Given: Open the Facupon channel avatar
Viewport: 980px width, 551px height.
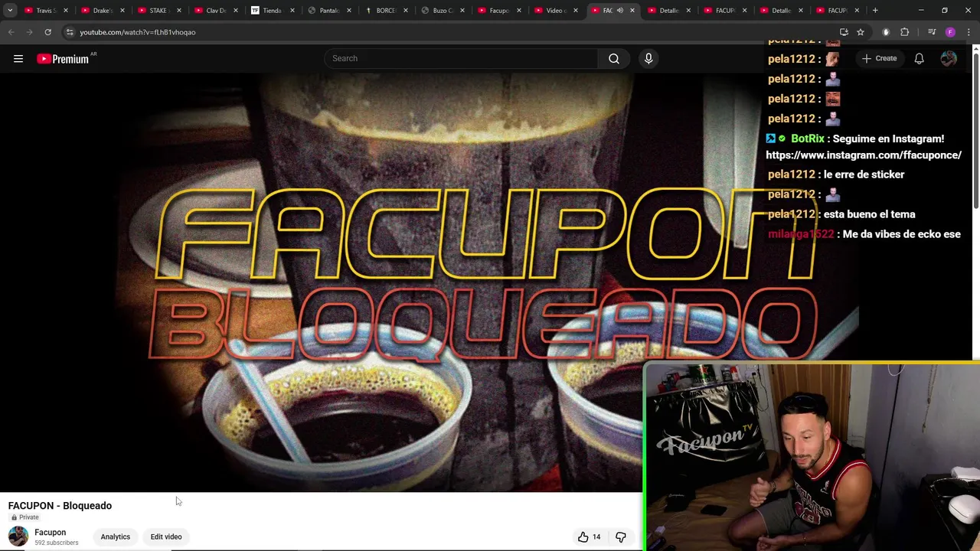Looking at the screenshot, I should (18, 536).
